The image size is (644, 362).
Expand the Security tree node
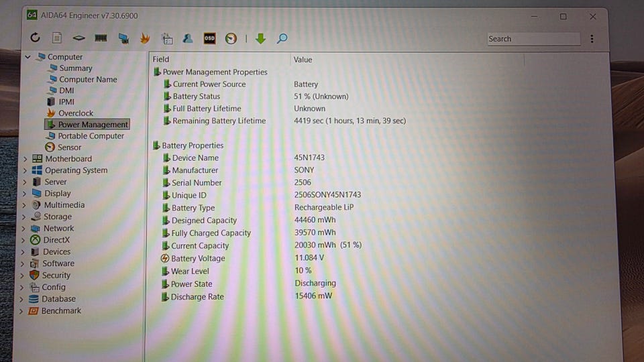tap(21, 276)
